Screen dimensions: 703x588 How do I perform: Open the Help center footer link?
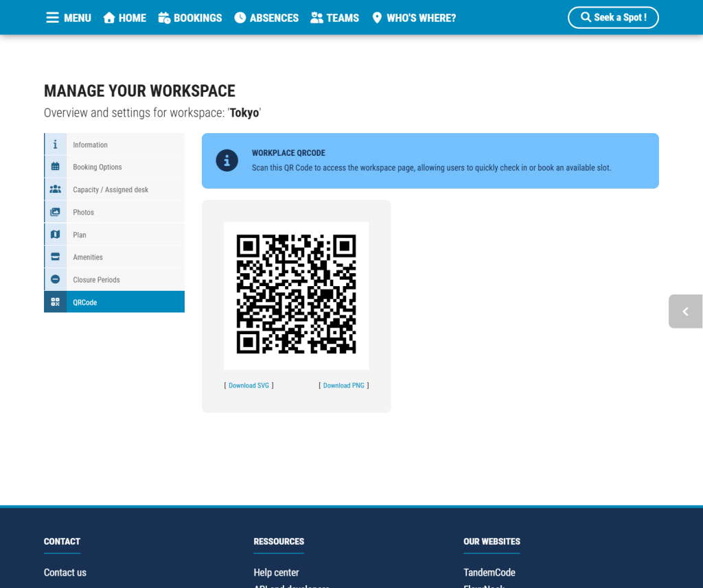tap(276, 572)
